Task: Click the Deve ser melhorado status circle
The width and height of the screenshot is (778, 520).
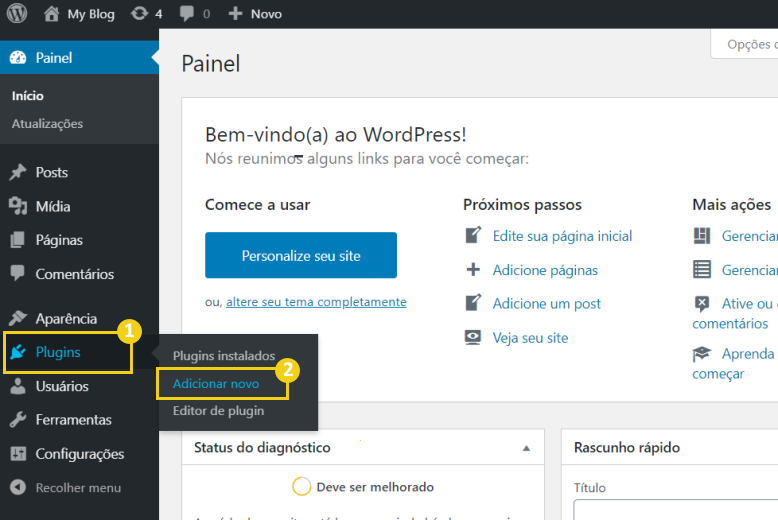Action: (301, 487)
